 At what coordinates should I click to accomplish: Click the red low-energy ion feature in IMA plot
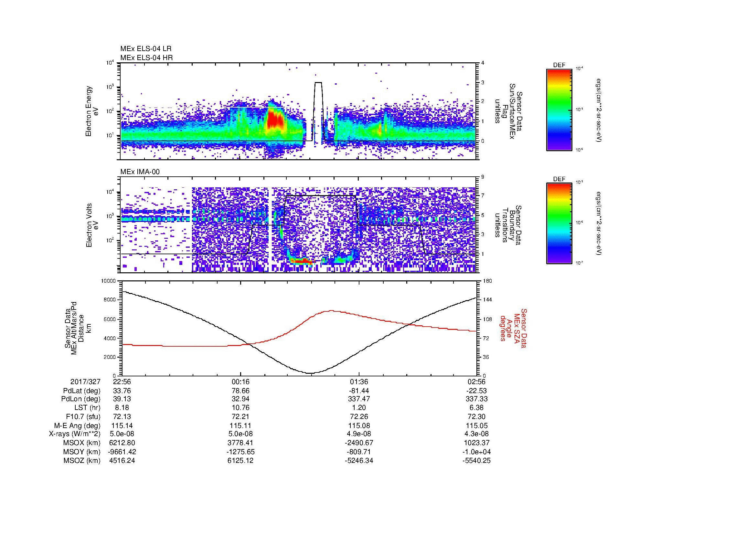click(x=302, y=262)
